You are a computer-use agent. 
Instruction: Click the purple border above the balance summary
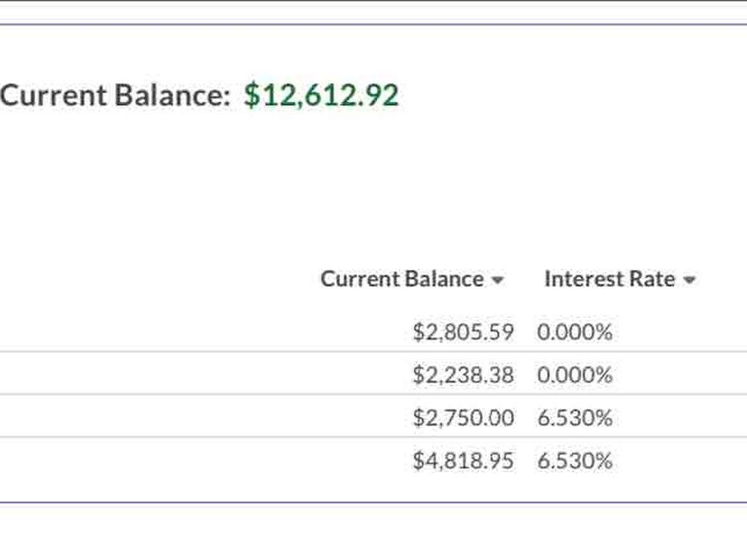click(374, 25)
